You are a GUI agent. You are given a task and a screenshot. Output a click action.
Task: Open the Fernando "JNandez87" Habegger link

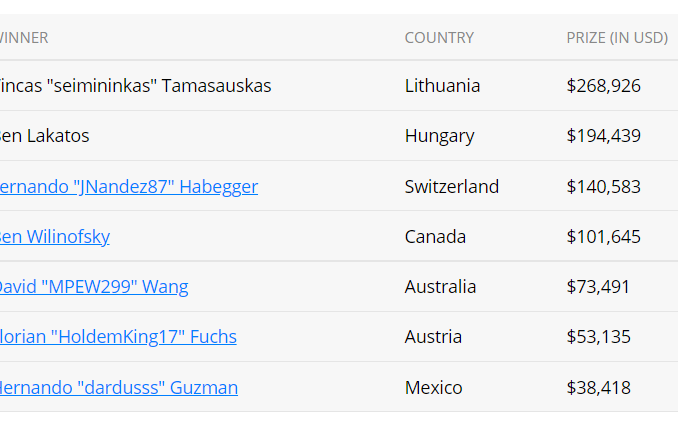click(129, 186)
